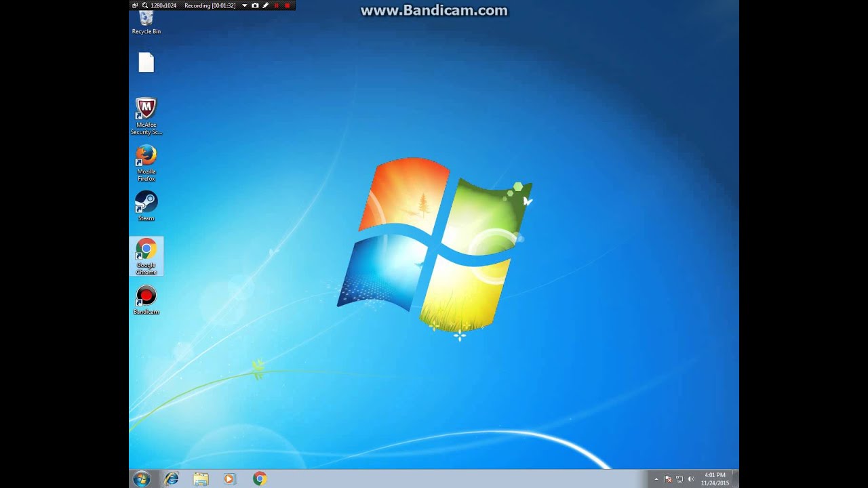Open Windows Explorer folder on taskbar
Image resolution: width=868 pixels, height=488 pixels.
tap(201, 479)
